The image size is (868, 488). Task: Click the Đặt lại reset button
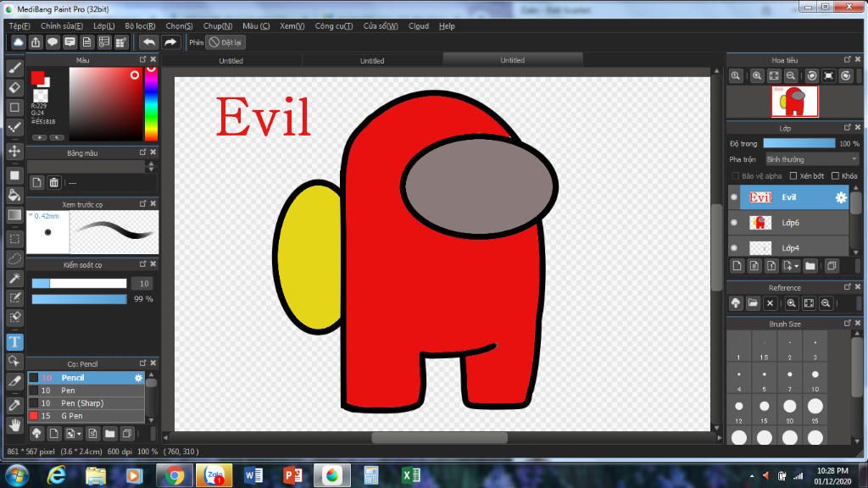tap(225, 42)
